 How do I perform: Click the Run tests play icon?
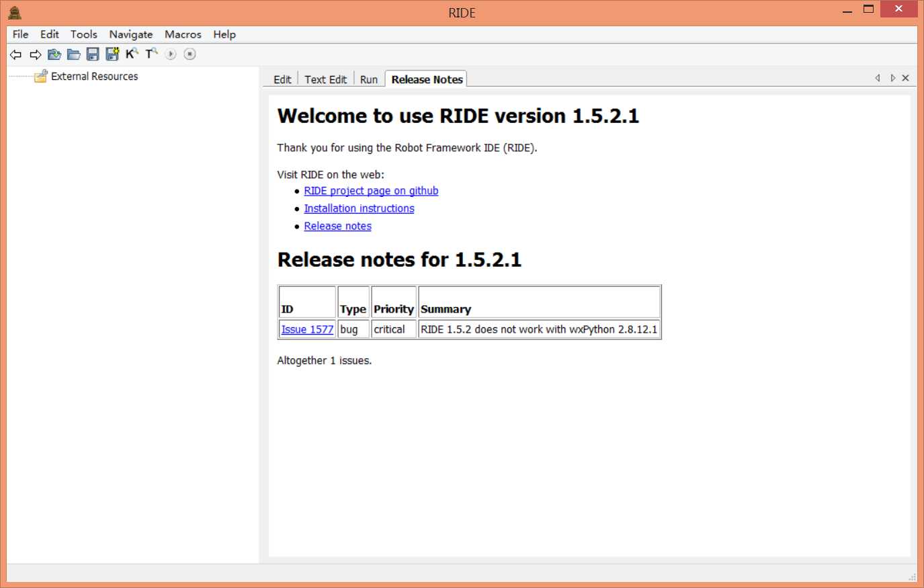(x=171, y=54)
